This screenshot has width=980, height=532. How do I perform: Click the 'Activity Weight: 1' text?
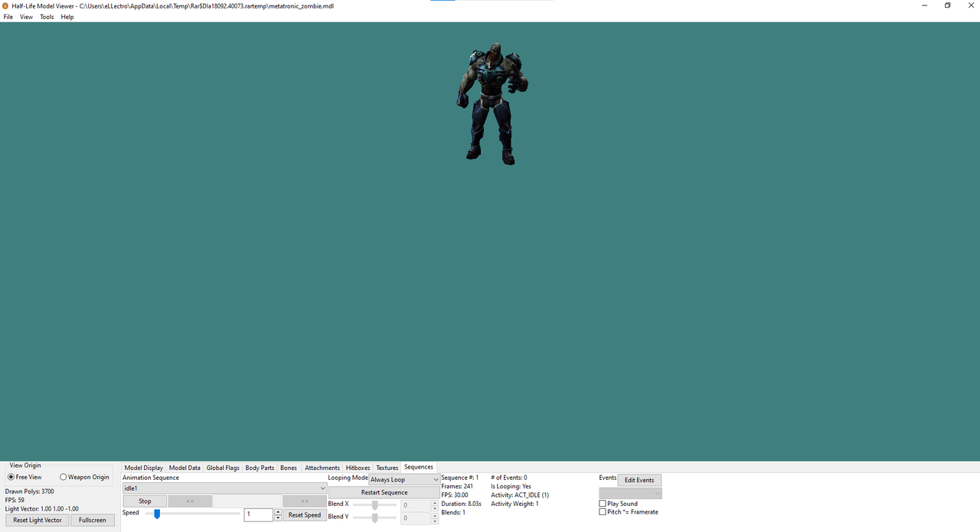(514, 504)
